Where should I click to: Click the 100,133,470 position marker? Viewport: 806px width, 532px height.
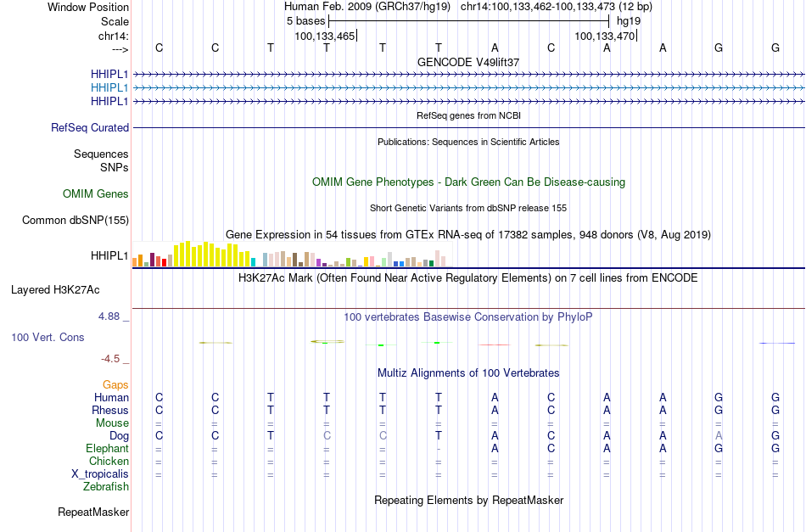click(x=605, y=36)
